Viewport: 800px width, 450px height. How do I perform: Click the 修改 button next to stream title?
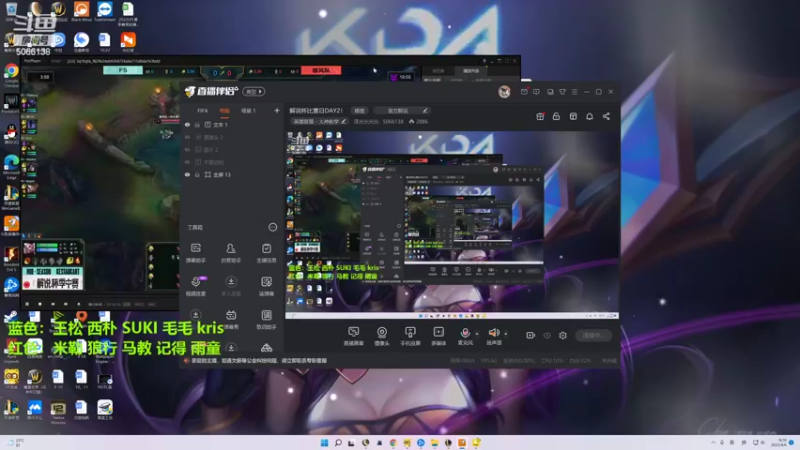tap(360, 111)
